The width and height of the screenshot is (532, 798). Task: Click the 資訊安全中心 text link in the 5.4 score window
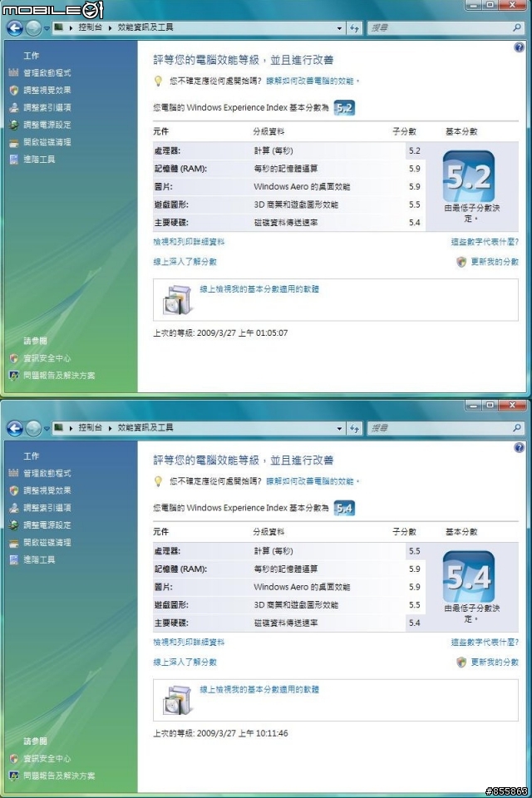(x=47, y=759)
